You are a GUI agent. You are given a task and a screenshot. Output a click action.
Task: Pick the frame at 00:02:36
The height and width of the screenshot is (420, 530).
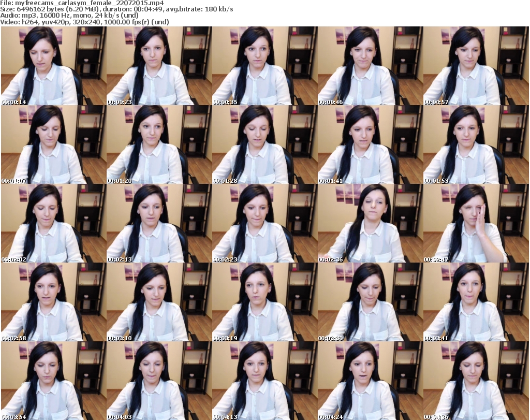pyautogui.click(x=370, y=223)
